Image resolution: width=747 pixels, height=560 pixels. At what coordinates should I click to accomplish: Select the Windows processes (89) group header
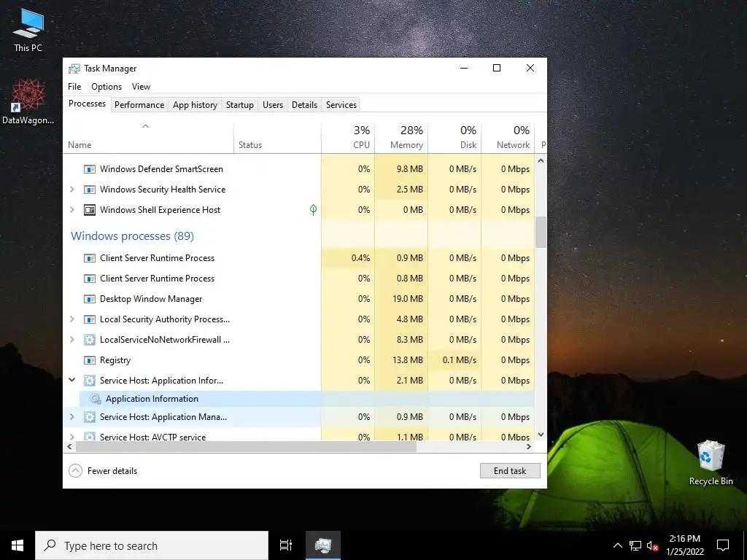click(x=133, y=236)
